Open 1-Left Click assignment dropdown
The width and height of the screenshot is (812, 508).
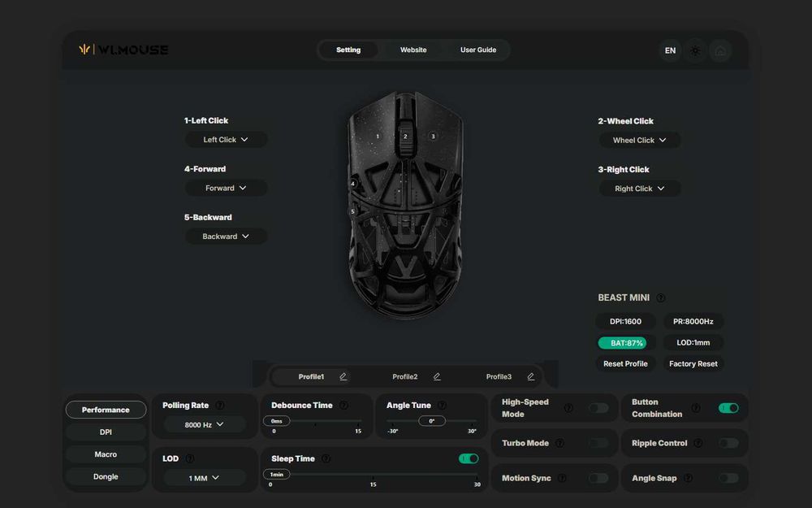click(x=227, y=140)
